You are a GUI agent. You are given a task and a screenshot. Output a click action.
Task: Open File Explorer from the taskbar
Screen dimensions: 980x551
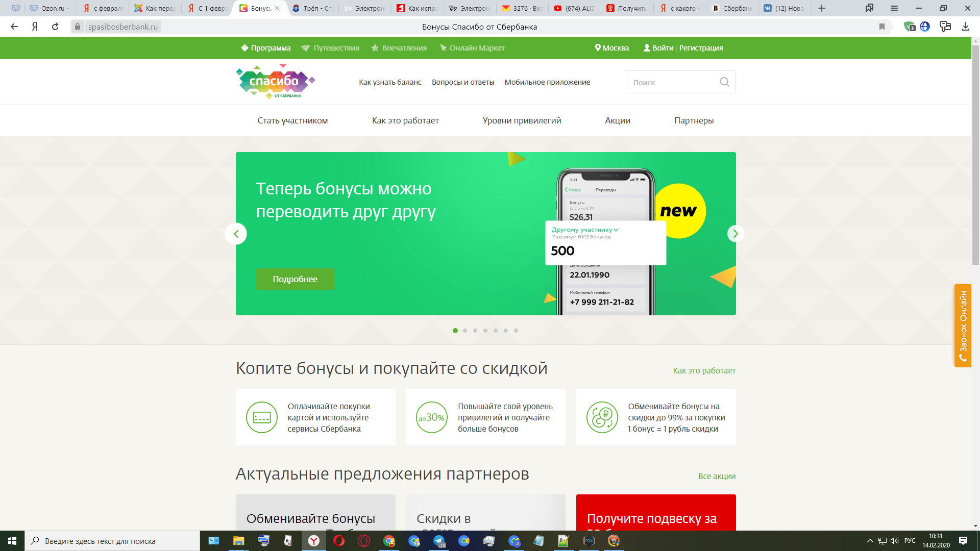(x=238, y=541)
